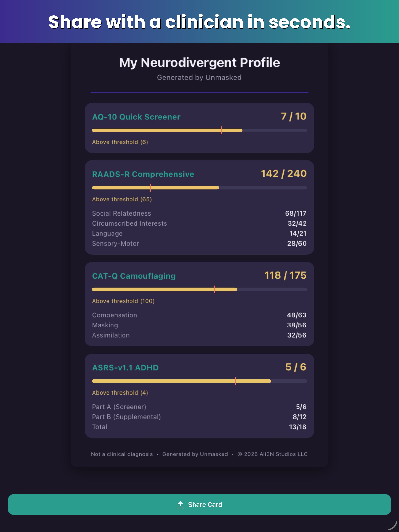399x532 pixels.
Task: Select the Part B (Supplemental) row
Action: [x=199, y=417]
